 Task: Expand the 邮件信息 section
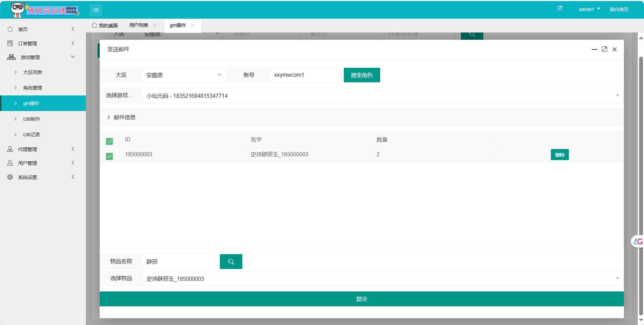click(362, 118)
